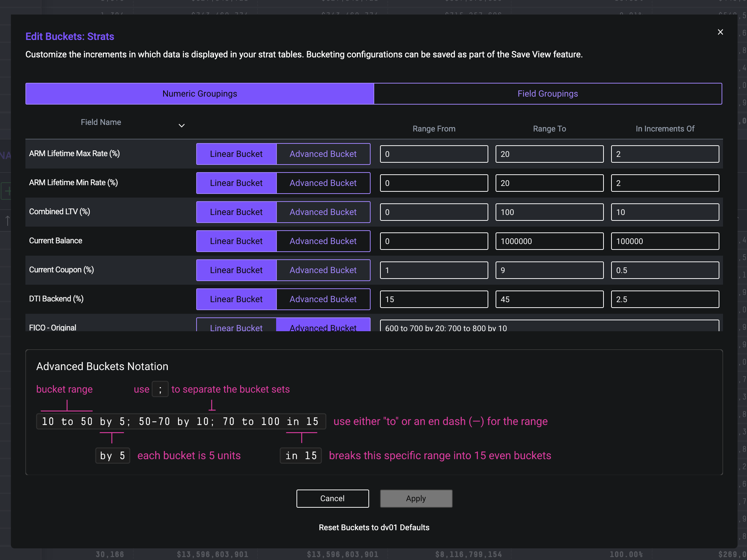The height and width of the screenshot is (560, 747).
Task: Click increments field for Current Coupon
Action: click(665, 270)
